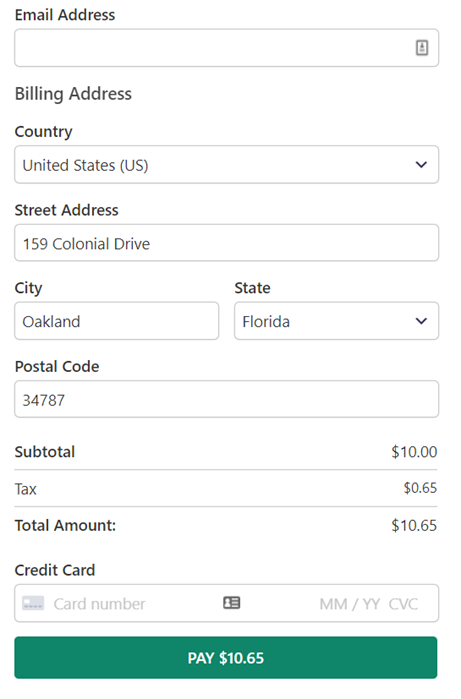Click the autofill contact icon in Email field
The image size is (461, 699).
click(422, 48)
